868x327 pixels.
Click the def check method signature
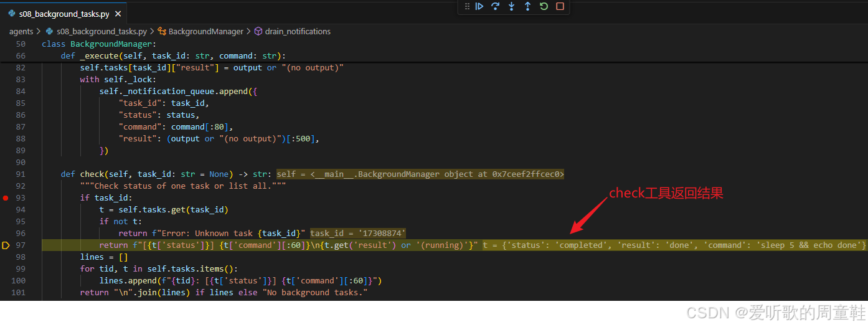tap(166, 174)
